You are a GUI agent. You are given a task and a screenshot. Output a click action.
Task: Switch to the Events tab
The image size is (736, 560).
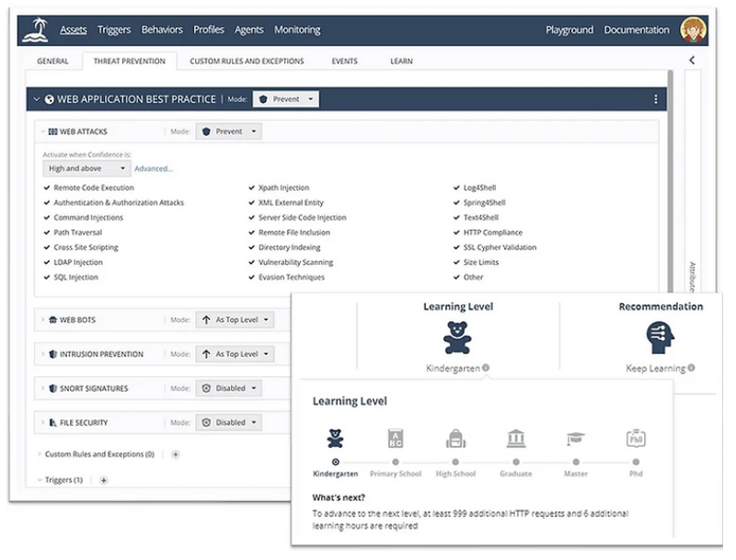(345, 61)
